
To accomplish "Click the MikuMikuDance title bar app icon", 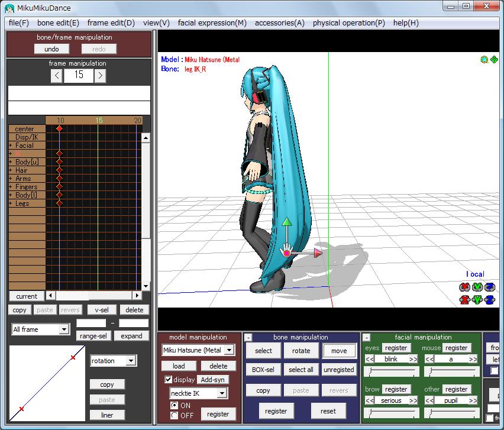I will [9, 8].
